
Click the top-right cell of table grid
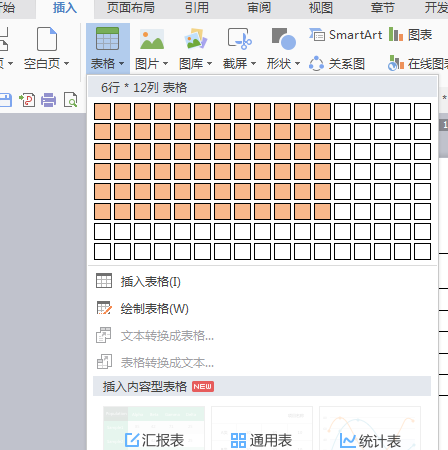coord(422,111)
